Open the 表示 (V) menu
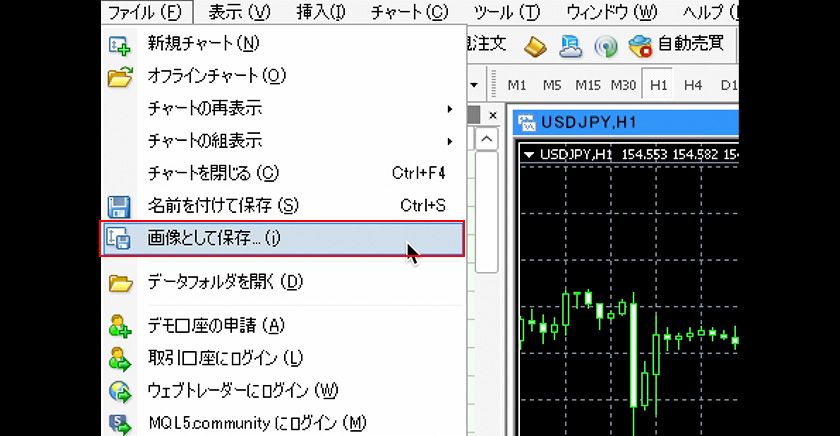840x436 pixels. pos(240,13)
